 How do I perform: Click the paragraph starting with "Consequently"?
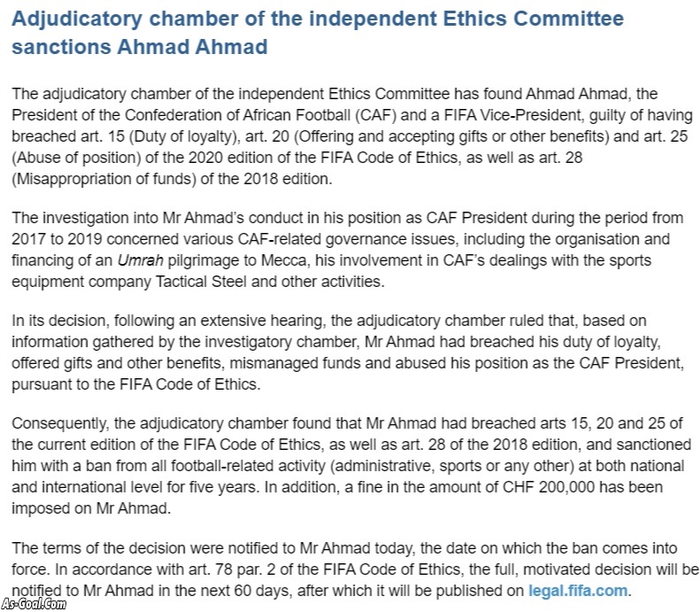[x=350, y=464]
